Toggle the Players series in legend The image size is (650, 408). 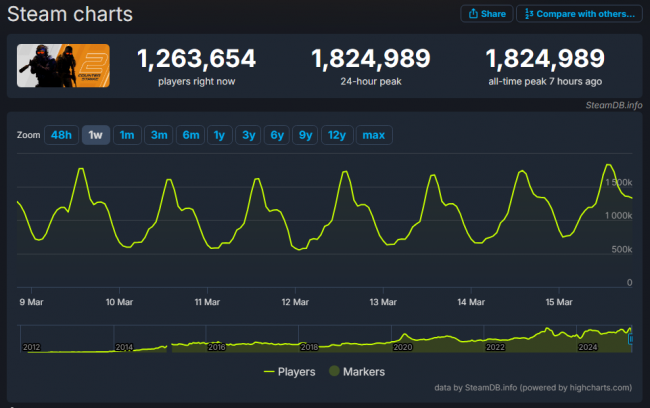click(x=290, y=371)
